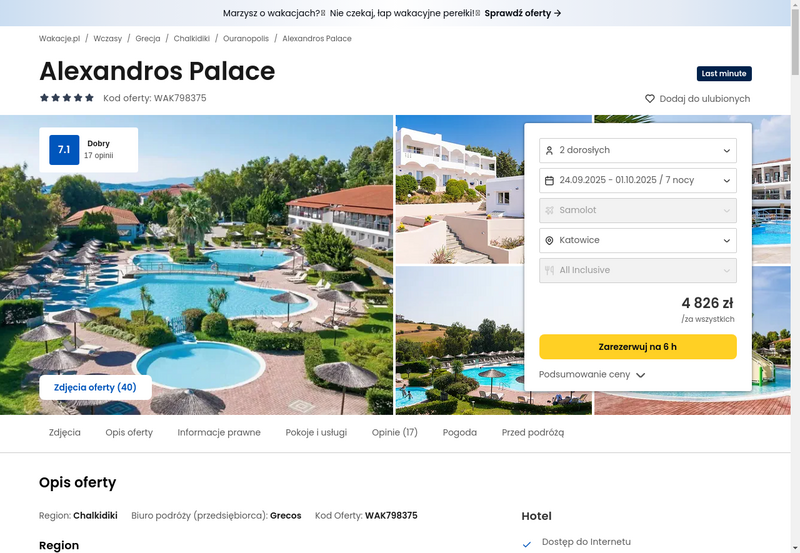This screenshot has width=800, height=553.
Task: Click the cutlery icon beside All Inclusive
Action: (x=549, y=270)
